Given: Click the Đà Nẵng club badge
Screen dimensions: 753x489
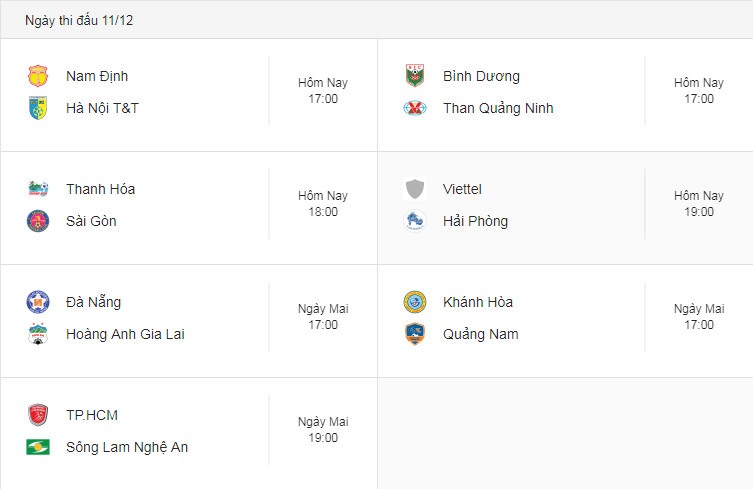Looking at the screenshot, I should click(x=38, y=302).
